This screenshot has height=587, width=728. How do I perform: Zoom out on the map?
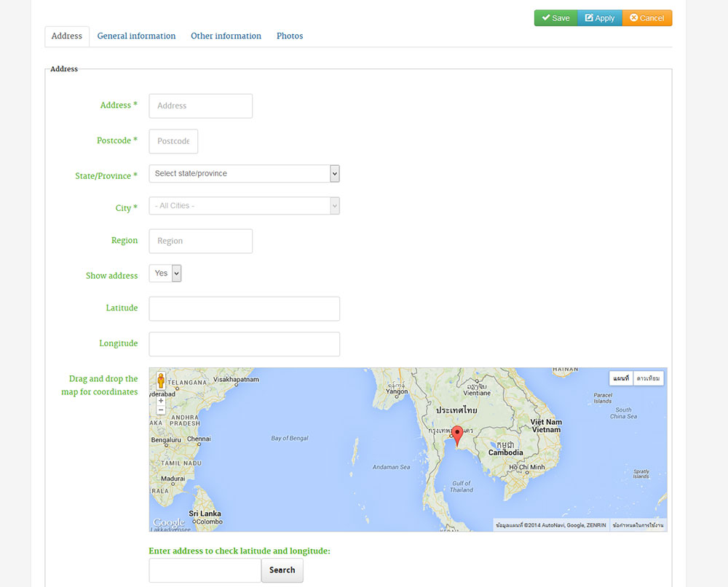pos(161,410)
